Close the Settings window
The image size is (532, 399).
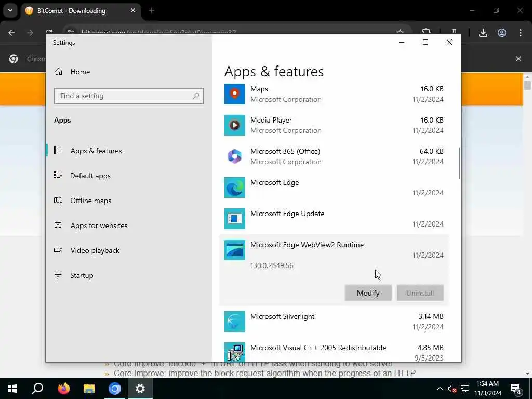pos(449,42)
